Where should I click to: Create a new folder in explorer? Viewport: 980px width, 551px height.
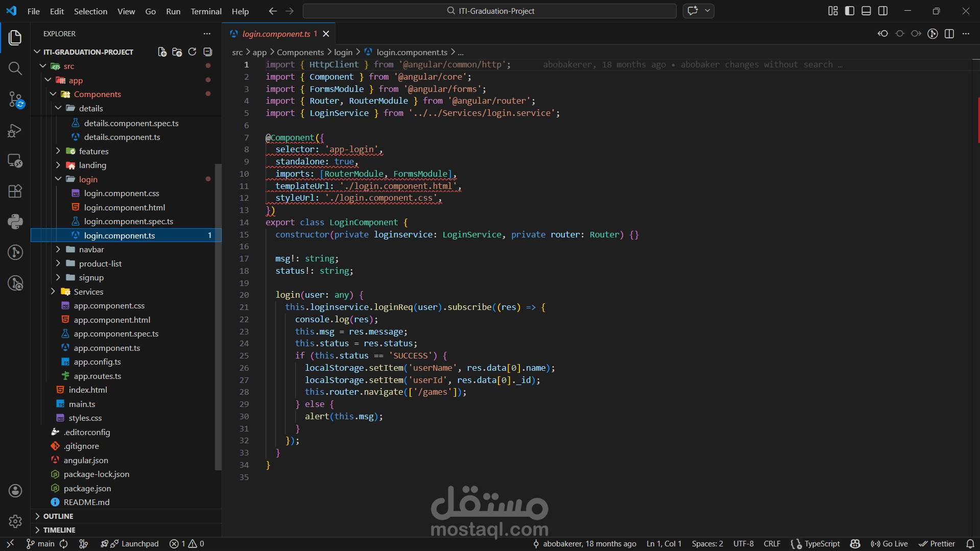click(177, 52)
